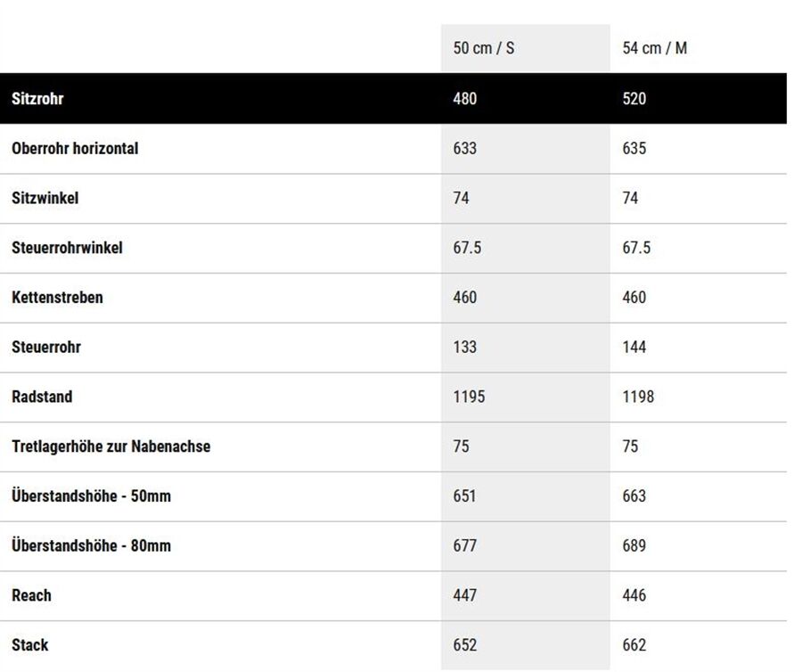Click the Steuerrohr value 144
The width and height of the screenshot is (802, 672).
(634, 347)
